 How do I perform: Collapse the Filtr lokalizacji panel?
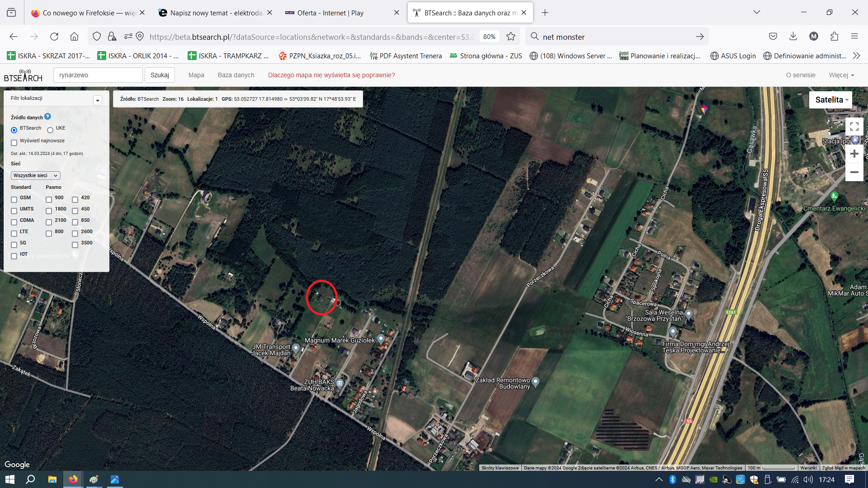(98, 100)
